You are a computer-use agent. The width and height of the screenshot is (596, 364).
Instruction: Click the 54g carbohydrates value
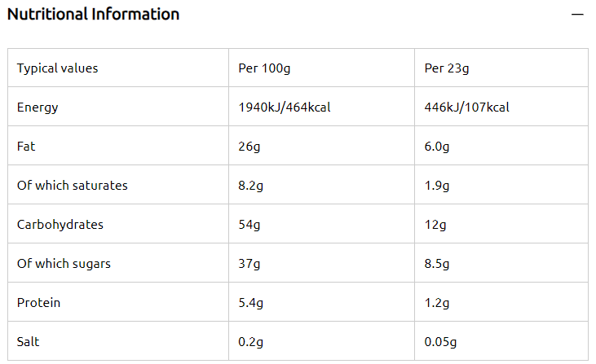tap(249, 225)
